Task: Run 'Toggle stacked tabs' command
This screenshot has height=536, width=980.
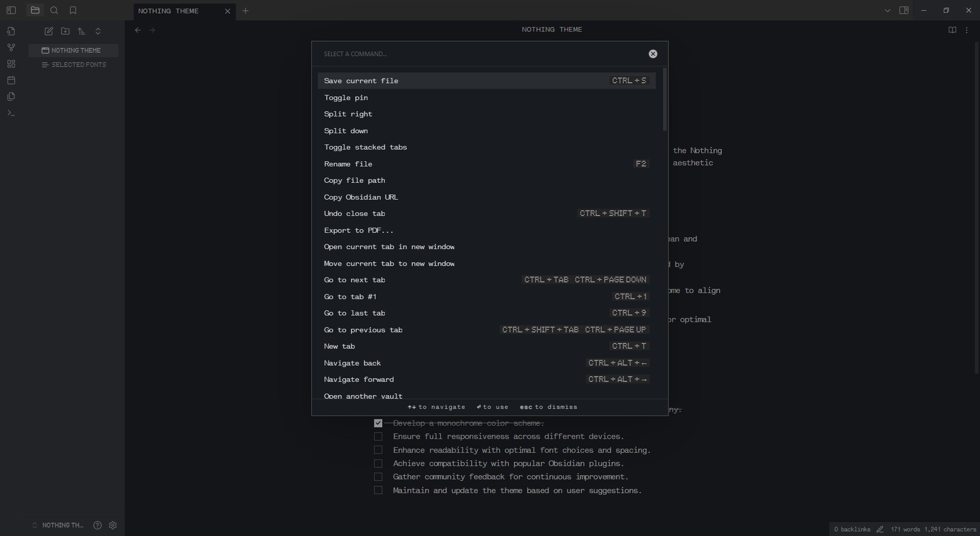Action: coord(487,147)
